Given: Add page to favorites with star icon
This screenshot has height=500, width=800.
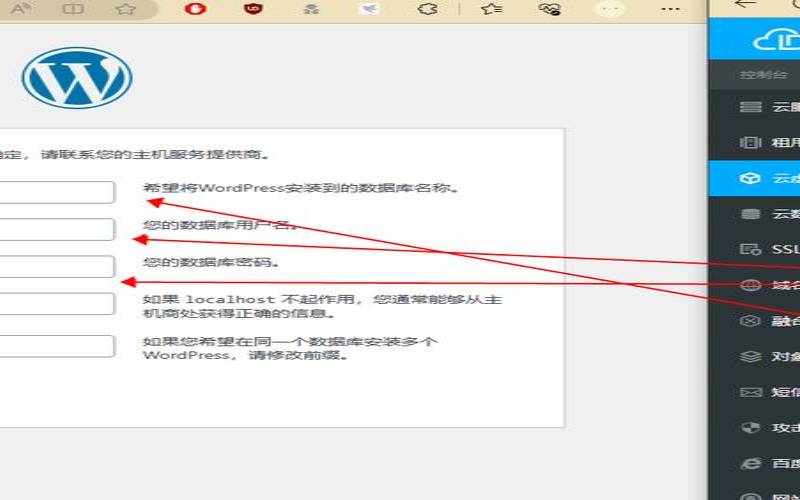Looking at the screenshot, I should [x=126, y=9].
